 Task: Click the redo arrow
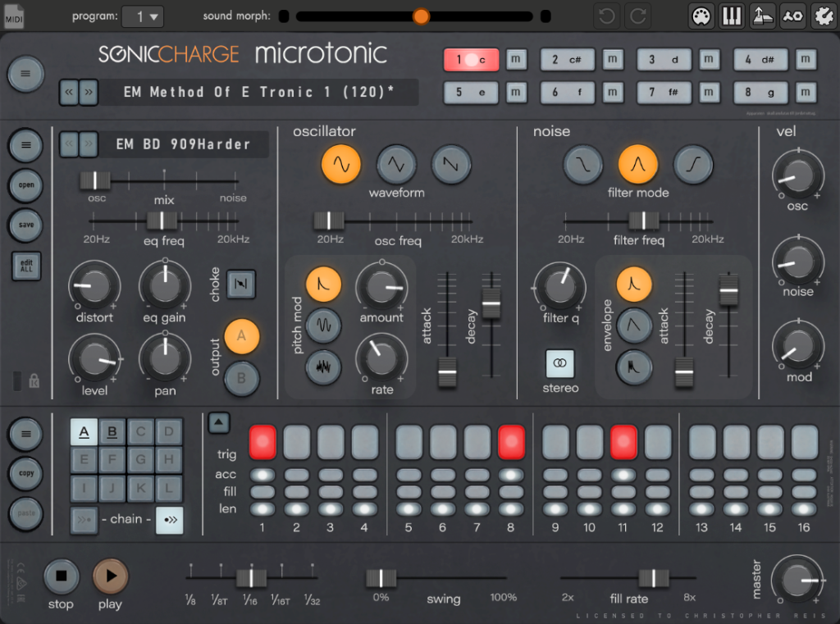(x=637, y=16)
